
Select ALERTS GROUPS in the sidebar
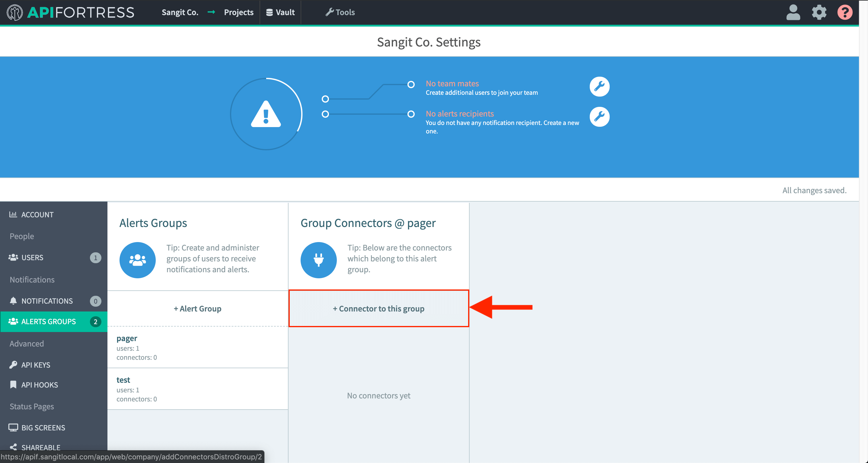(x=54, y=321)
